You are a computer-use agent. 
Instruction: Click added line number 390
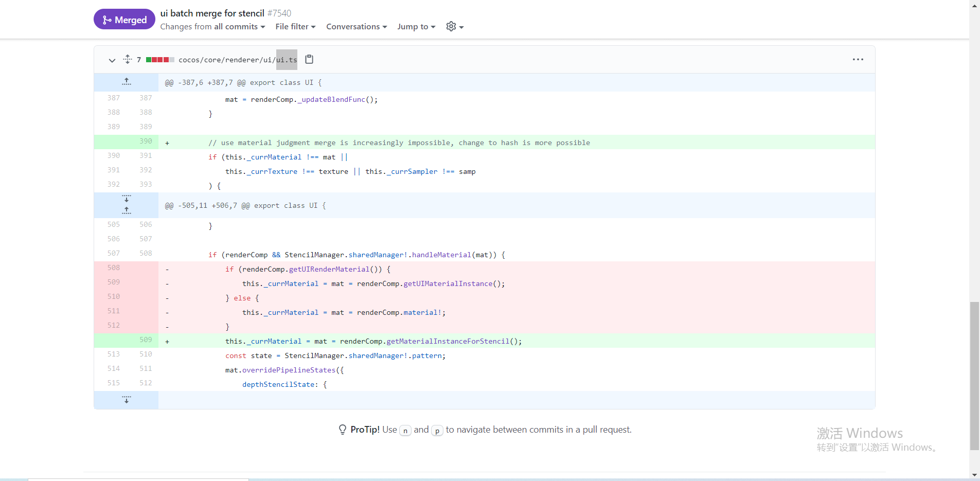pos(146,141)
